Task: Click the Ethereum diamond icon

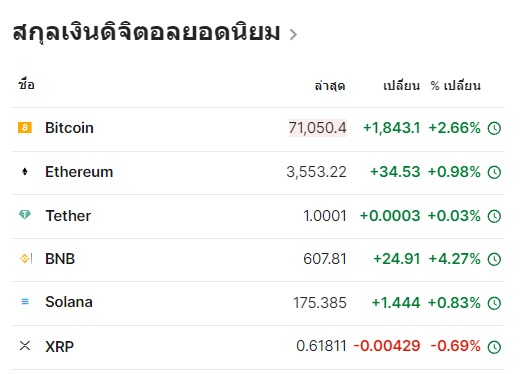Action: point(25,172)
